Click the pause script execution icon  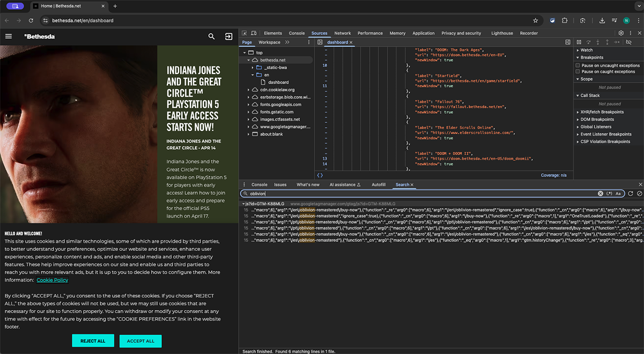tap(579, 42)
